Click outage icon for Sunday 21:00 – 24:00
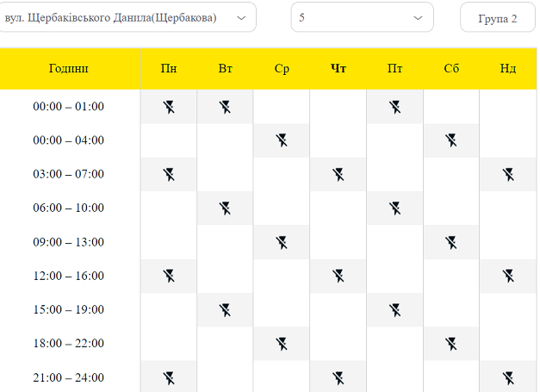This screenshot has width=540, height=392. coord(508,377)
